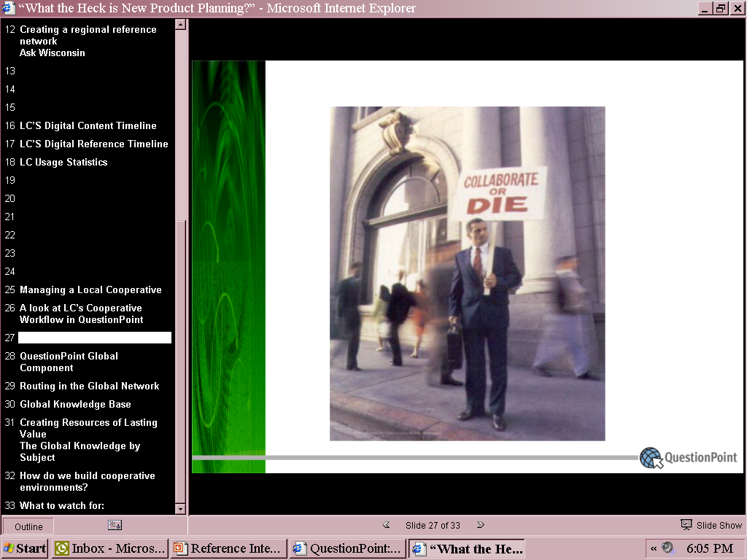Click the system tray speaker icon
Screen dimensions: 747x560
tap(668, 548)
